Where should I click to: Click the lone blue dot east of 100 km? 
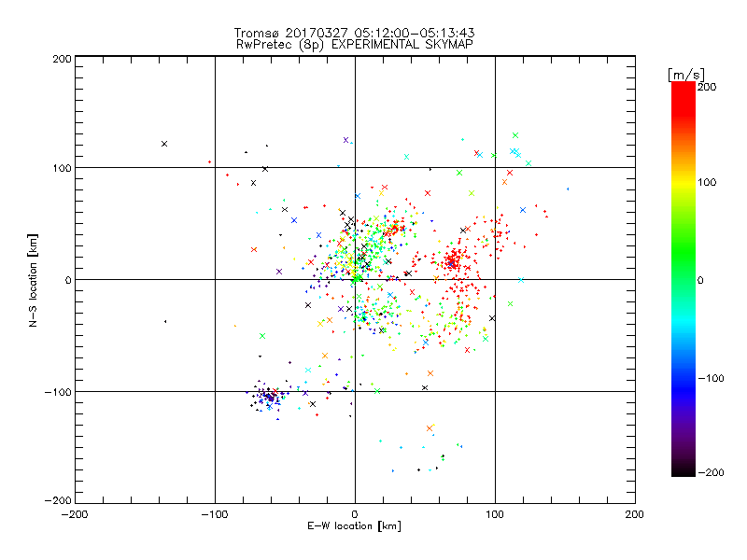568,189
